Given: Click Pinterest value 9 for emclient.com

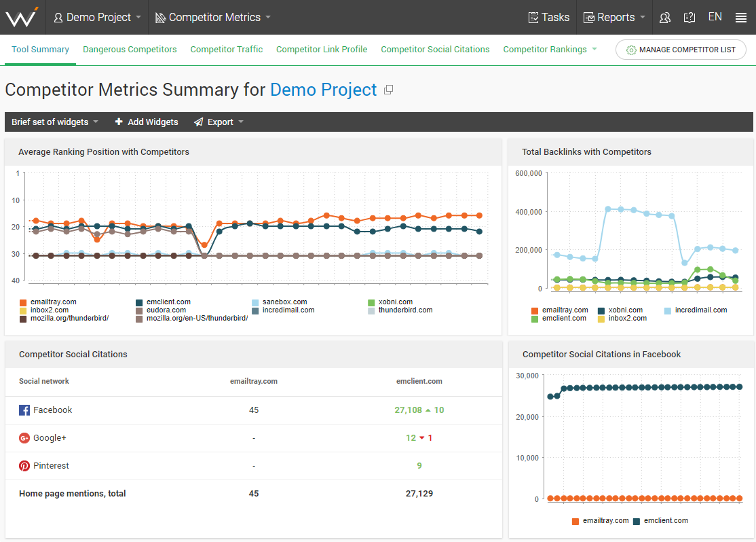Looking at the screenshot, I should (x=419, y=466).
